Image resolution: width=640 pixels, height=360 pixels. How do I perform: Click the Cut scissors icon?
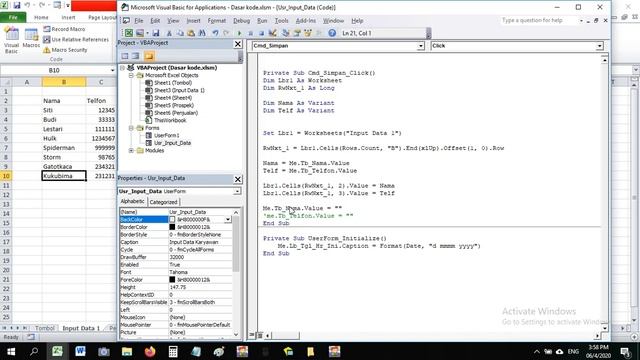coord(169,33)
